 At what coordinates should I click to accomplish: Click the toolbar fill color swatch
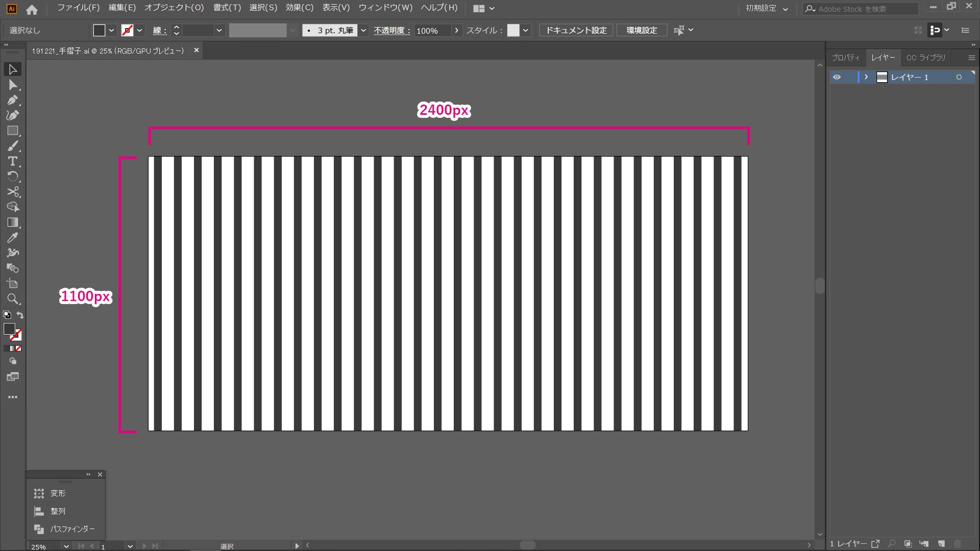[x=9, y=329]
